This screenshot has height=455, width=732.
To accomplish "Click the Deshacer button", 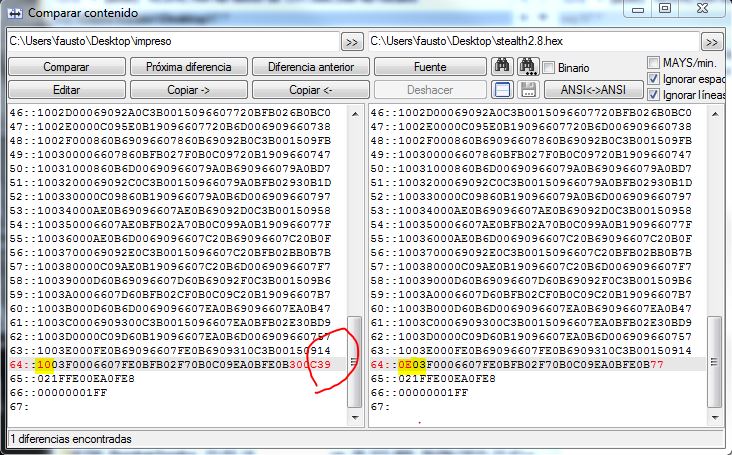I will pyautogui.click(x=430, y=90).
